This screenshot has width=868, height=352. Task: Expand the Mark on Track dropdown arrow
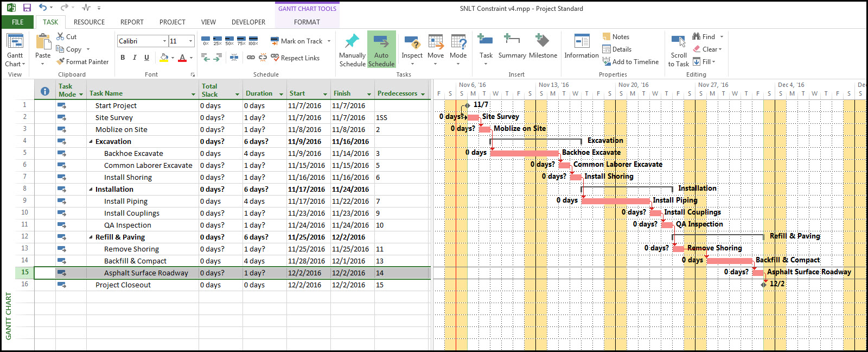[x=329, y=41]
